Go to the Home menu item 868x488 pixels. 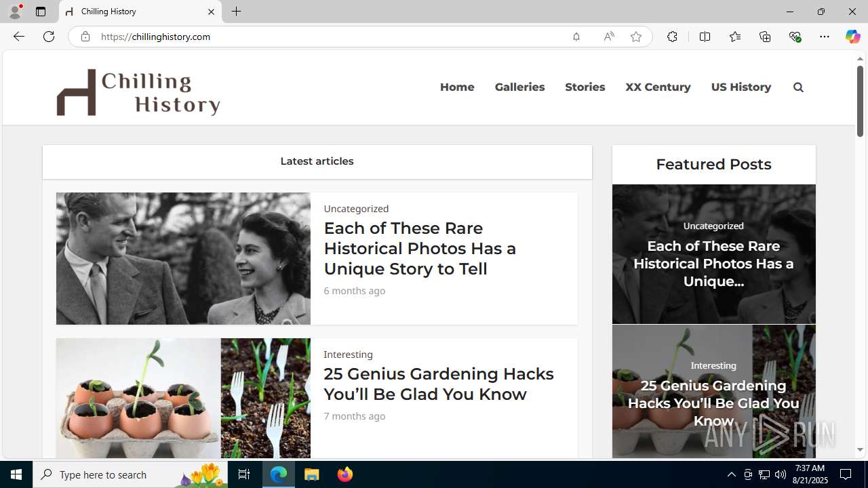coord(457,87)
